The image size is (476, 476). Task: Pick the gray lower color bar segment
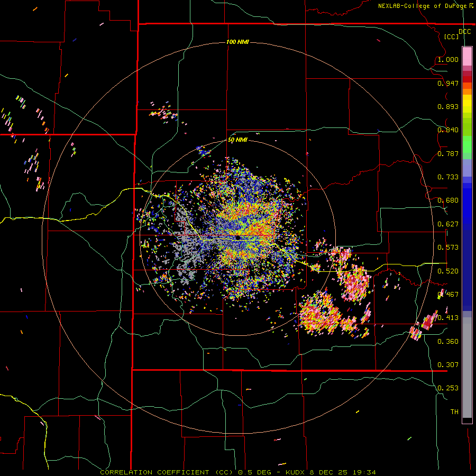(467, 368)
